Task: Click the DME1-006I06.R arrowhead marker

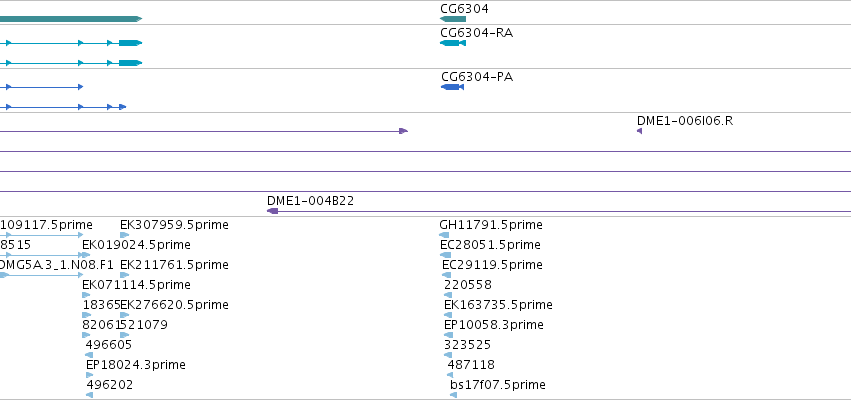Action: click(x=639, y=131)
